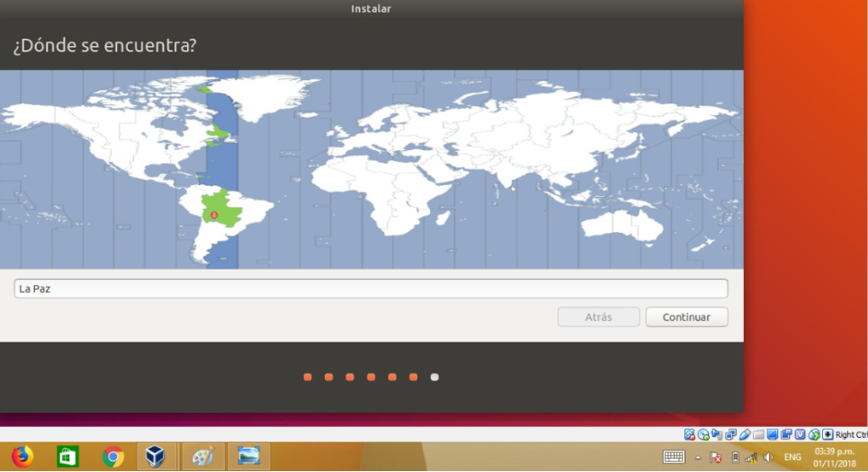Click the Right Ctrl host key label
The height and width of the screenshot is (472, 868).
click(x=852, y=434)
